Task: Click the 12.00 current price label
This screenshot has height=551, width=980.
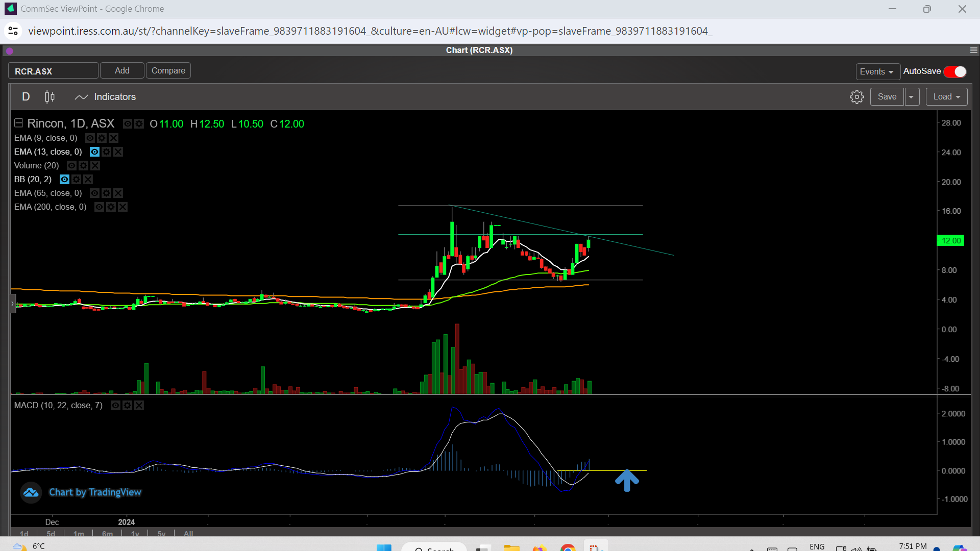Action: pos(950,241)
